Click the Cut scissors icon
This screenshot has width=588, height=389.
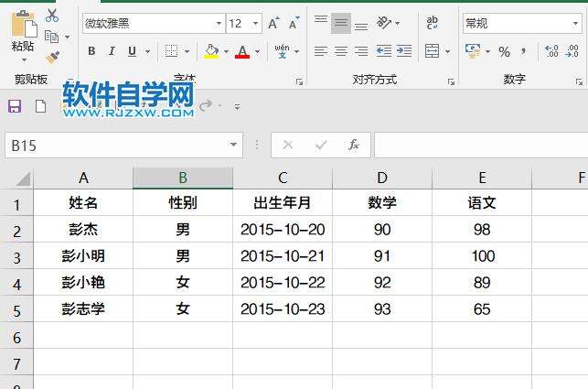pyautogui.click(x=52, y=16)
